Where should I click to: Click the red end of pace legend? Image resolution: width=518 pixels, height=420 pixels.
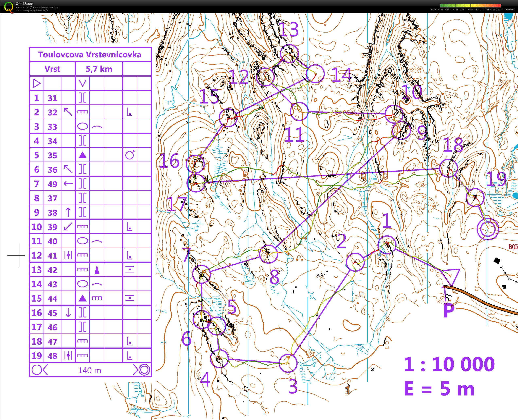500,6
